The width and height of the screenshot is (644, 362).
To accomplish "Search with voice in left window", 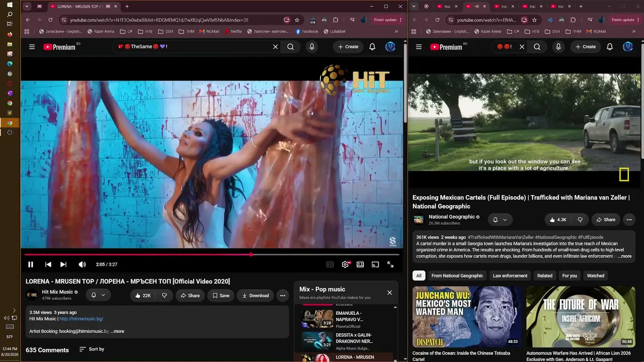I will (312, 47).
